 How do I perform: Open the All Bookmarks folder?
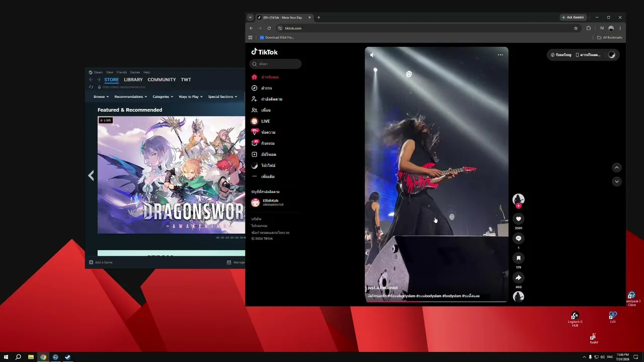[x=610, y=38]
